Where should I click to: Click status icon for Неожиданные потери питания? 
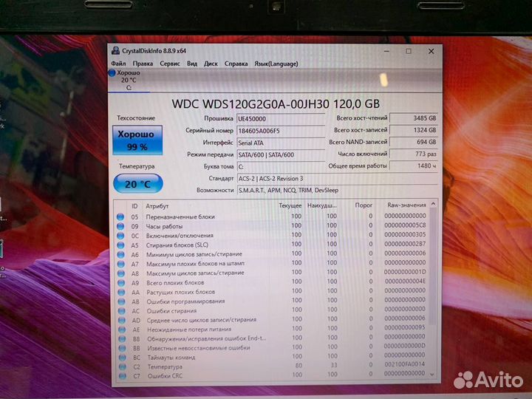122,330
